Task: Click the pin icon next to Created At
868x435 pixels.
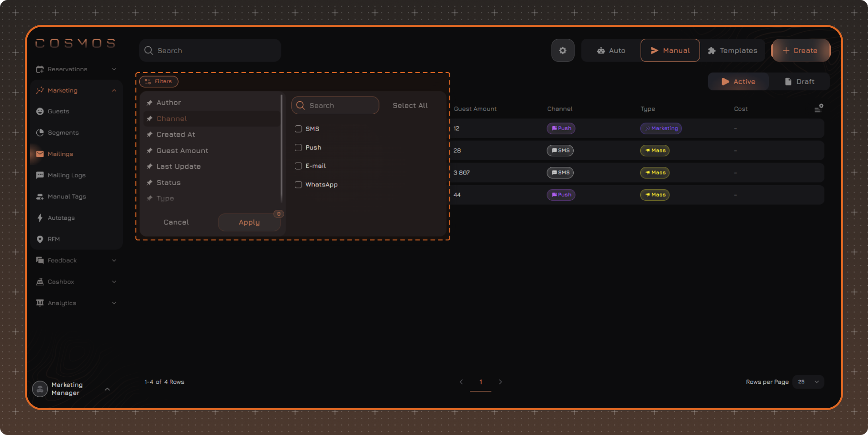Action: [x=150, y=135]
